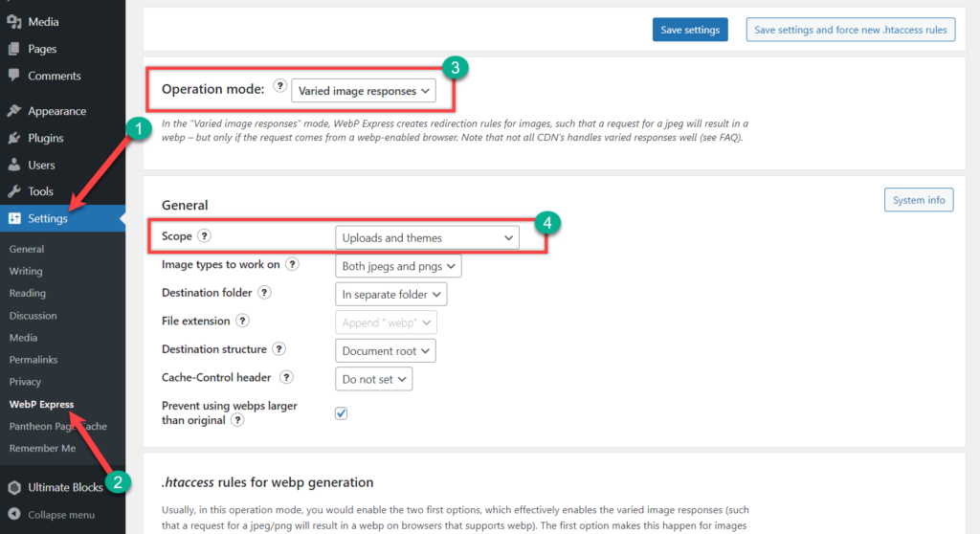Open help for Operation mode
This screenshot has width=980, height=534.
(x=280, y=86)
